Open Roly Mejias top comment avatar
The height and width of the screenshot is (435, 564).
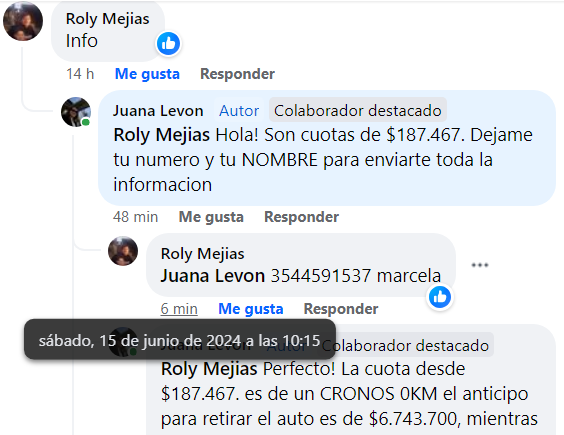(23, 21)
